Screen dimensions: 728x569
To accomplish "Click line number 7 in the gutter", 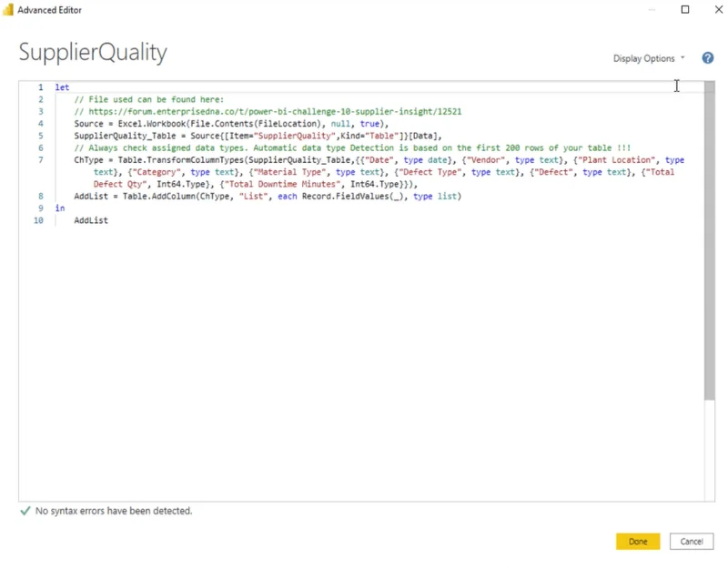I will (41, 160).
